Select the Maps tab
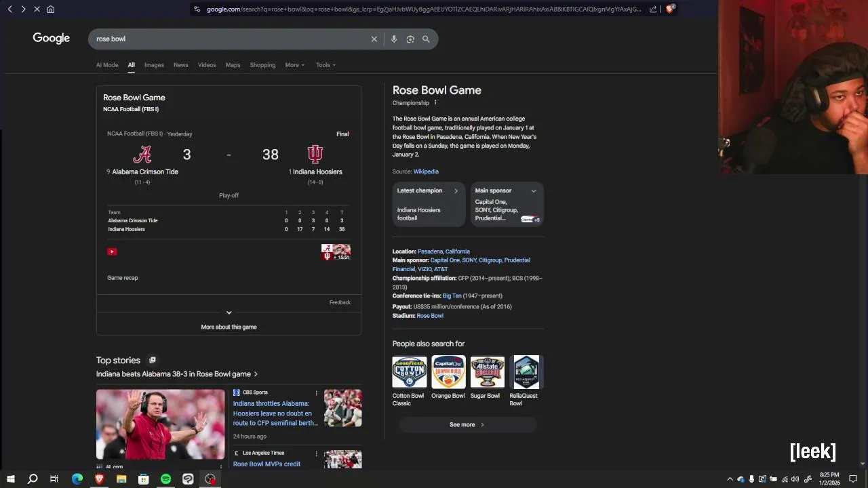 pyautogui.click(x=233, y=65)
